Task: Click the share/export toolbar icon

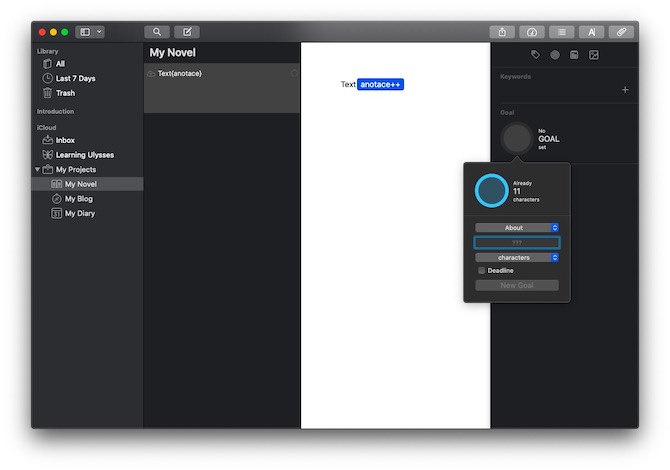Action: tap(502, 32)
